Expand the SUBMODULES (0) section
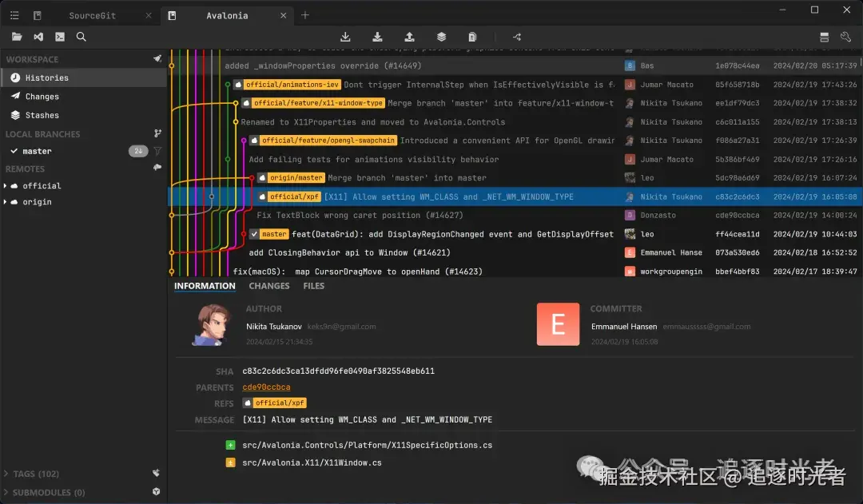Screen dimensions: 863x504 tap(6, 492)
